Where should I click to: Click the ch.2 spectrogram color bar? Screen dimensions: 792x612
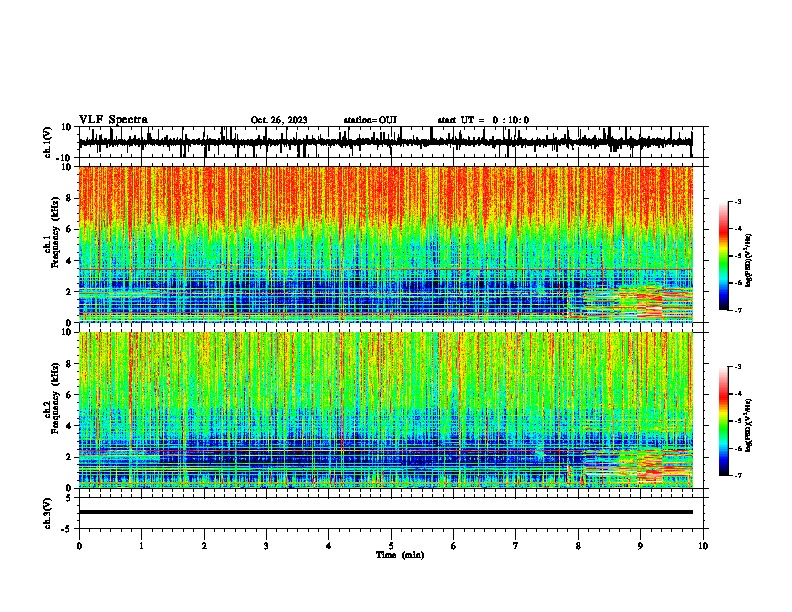pyautogui.click(x=723, y=421)
